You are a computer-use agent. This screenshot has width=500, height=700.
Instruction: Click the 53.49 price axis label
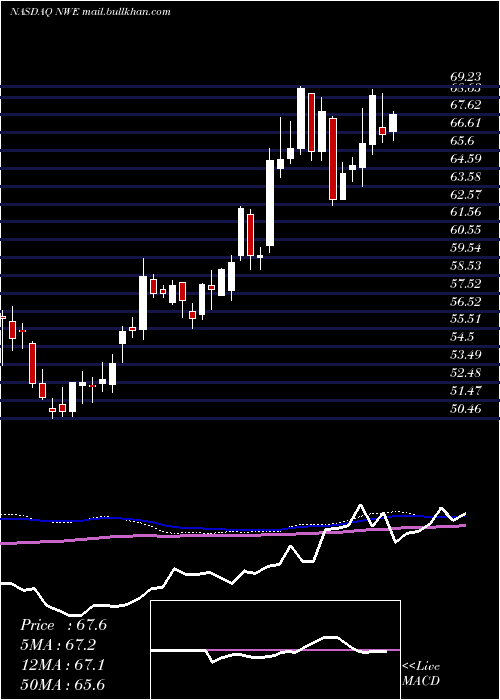(x=466, y=355)
